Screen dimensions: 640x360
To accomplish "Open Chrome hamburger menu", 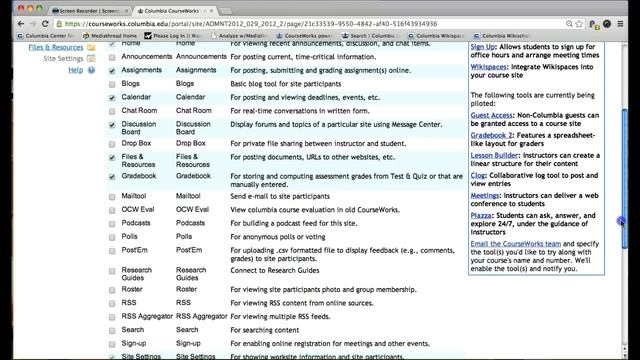I will [x=620, y=24].
